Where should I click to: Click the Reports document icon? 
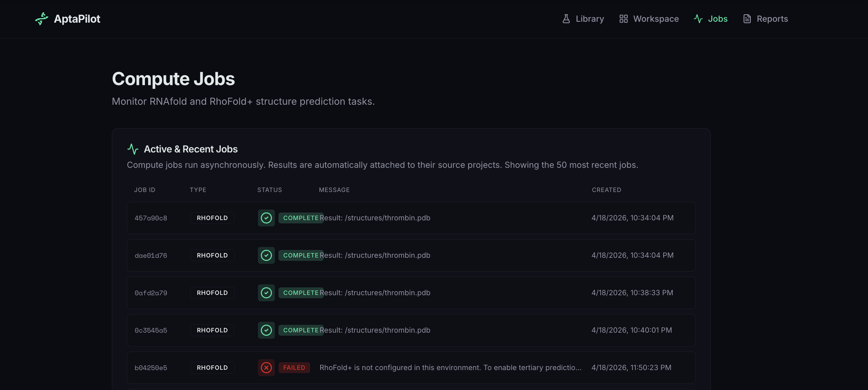click(747, 19)
